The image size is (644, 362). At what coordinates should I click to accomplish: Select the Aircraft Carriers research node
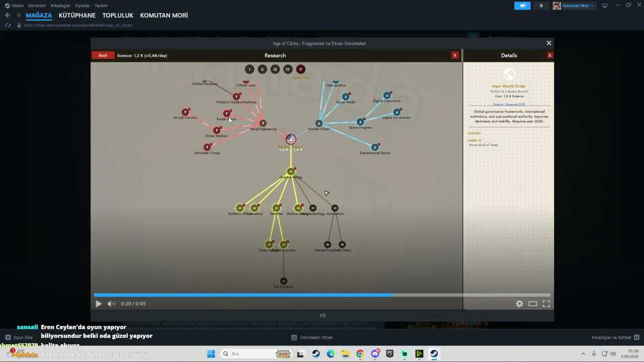(x=185, y=112)
